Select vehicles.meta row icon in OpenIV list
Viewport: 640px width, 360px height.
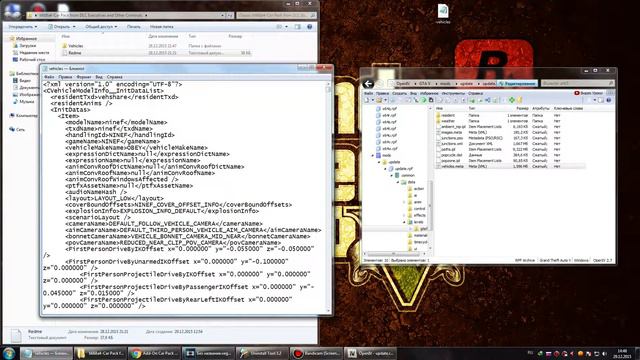coord(438,166)
